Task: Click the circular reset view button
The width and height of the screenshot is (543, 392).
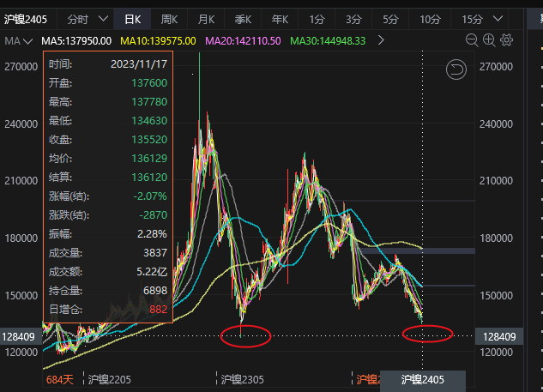Action: [x=457, y=69]
